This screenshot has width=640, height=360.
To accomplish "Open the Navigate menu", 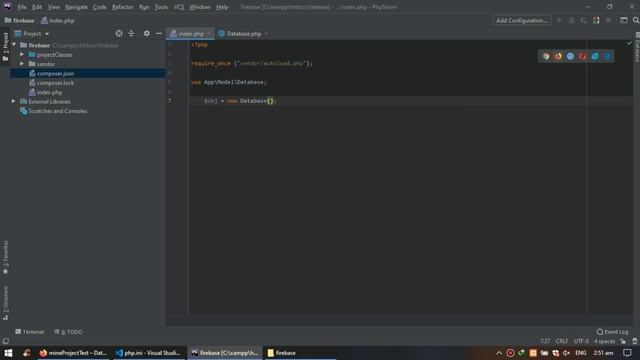I will click(x=76, y=7).
